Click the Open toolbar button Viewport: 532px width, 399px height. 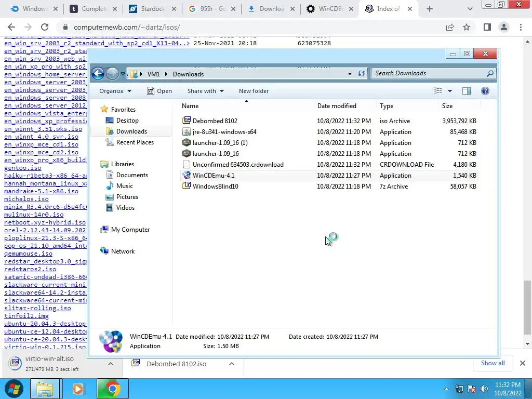[159, 91]
